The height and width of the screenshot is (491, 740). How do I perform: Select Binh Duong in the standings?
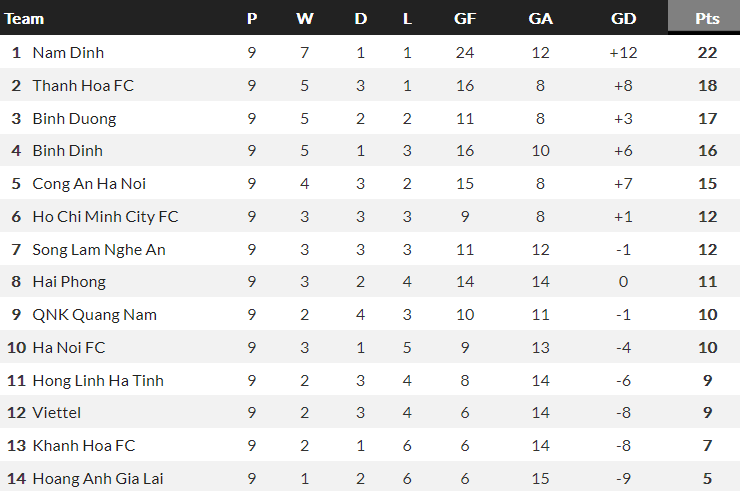pos(74,118)
